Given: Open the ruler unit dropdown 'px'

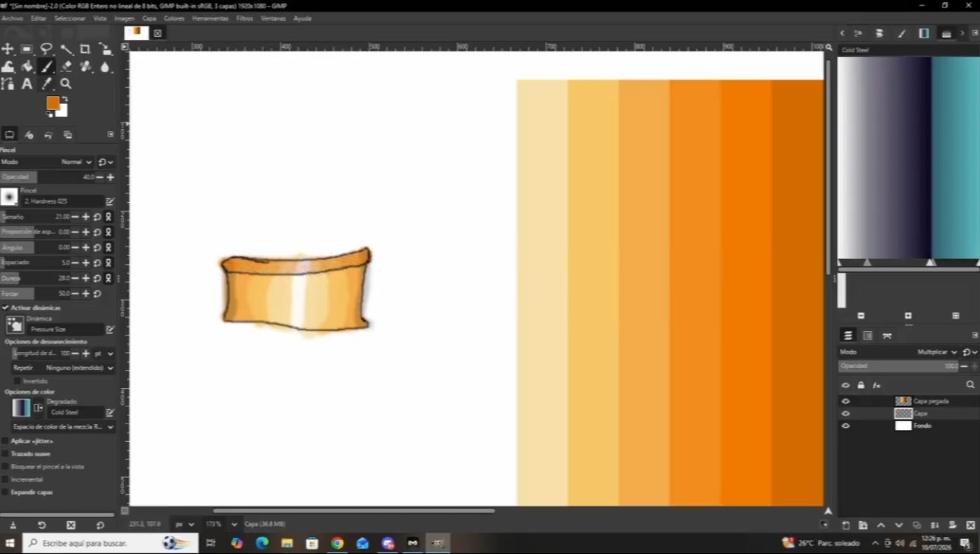Looking at the screenshot, I should (x=184, y=524).
